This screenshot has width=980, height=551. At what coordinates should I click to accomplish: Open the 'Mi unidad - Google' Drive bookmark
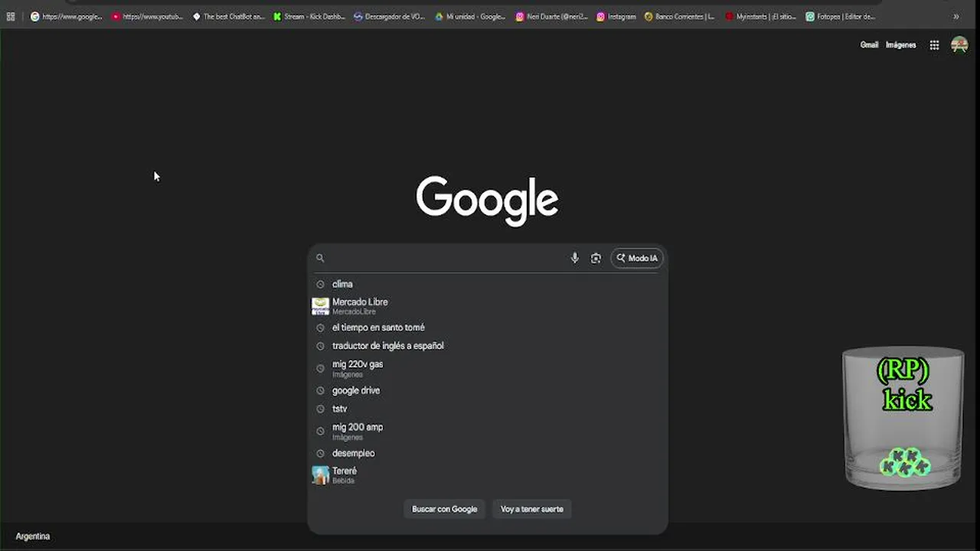click(x=470, y=16)
